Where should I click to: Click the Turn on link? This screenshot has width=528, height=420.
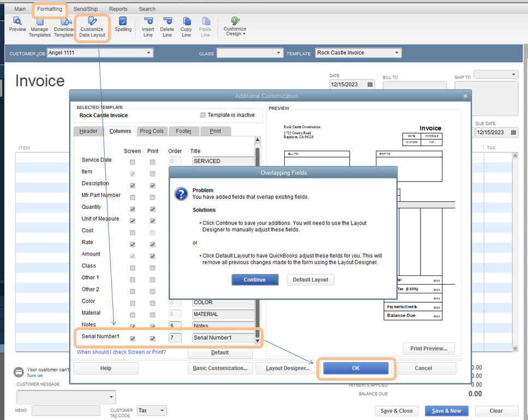(x=35, y=375)
